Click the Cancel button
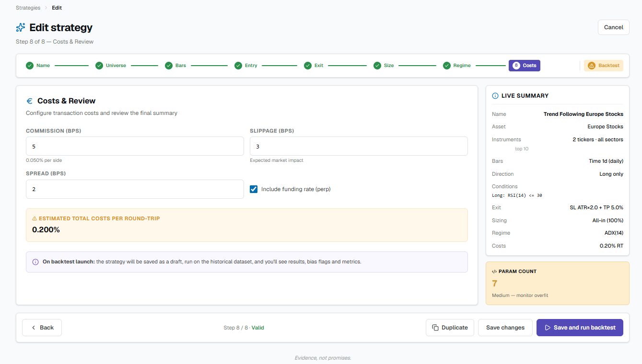The width and height of the screenshot is (642, 364). 614,27
